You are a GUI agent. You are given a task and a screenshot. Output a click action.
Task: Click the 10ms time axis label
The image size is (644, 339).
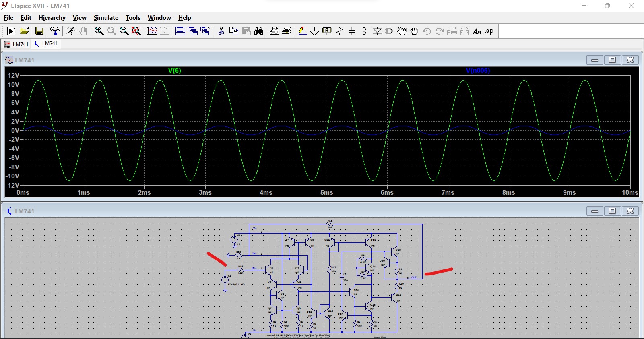coord(630,192)
